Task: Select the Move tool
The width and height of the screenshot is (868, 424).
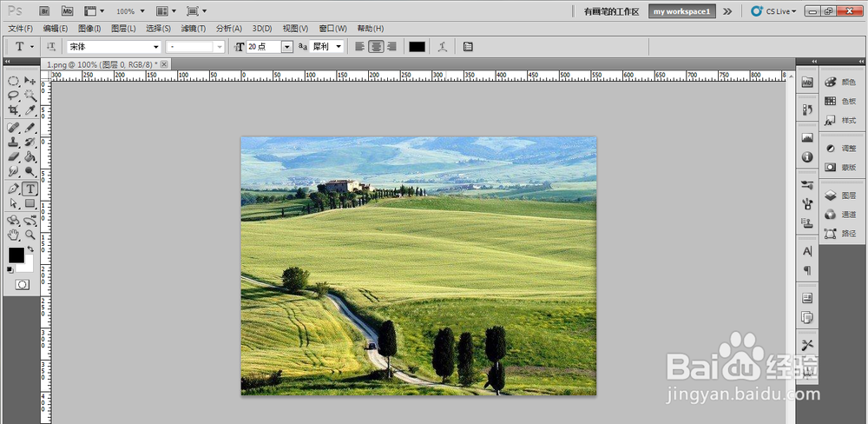Action: tap(30, 81)
